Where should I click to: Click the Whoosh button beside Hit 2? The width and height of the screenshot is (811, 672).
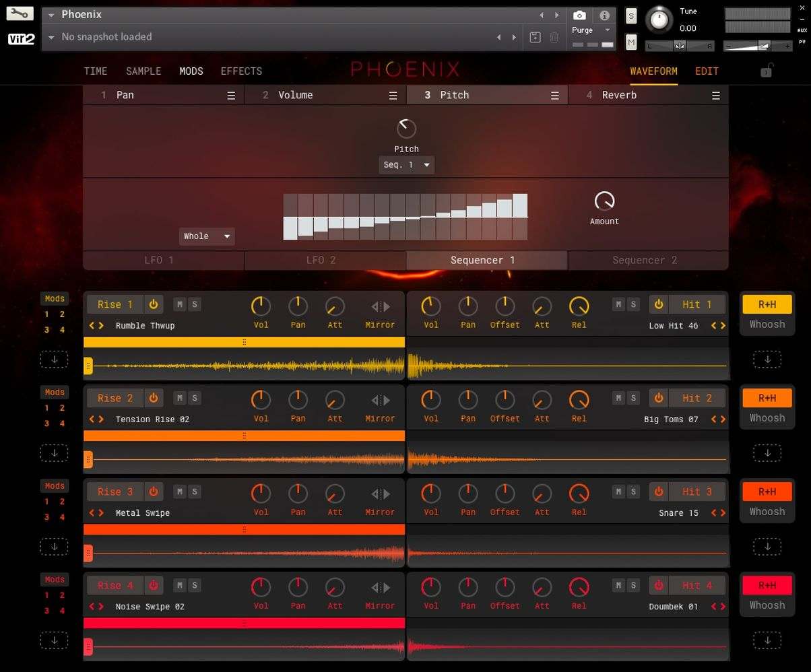point(767,417)
